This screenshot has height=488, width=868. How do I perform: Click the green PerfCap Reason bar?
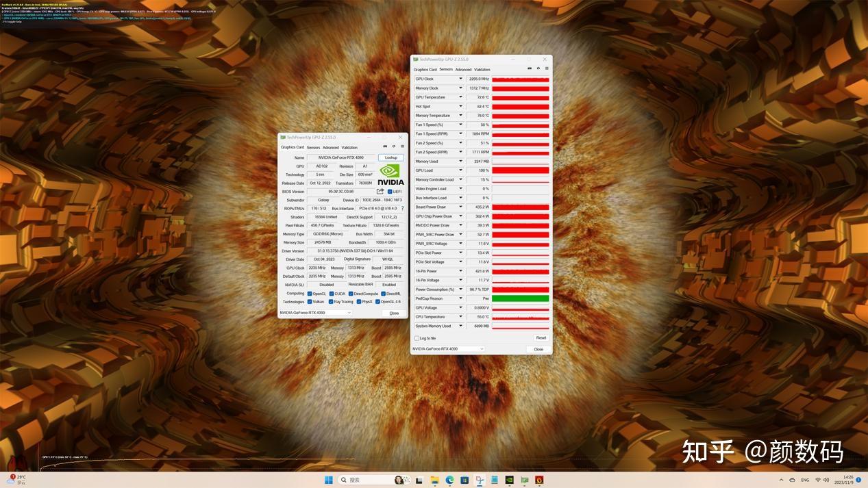tap(521, 298)
